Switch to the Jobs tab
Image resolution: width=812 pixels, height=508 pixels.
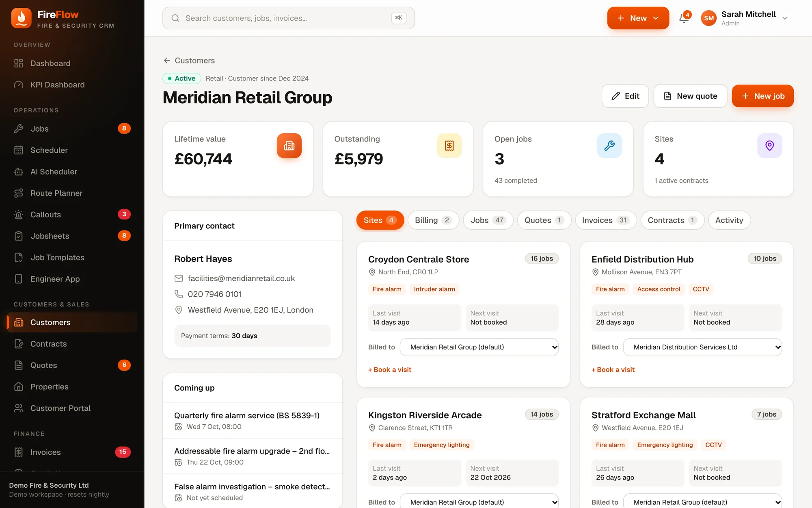(x=488, y=220)
